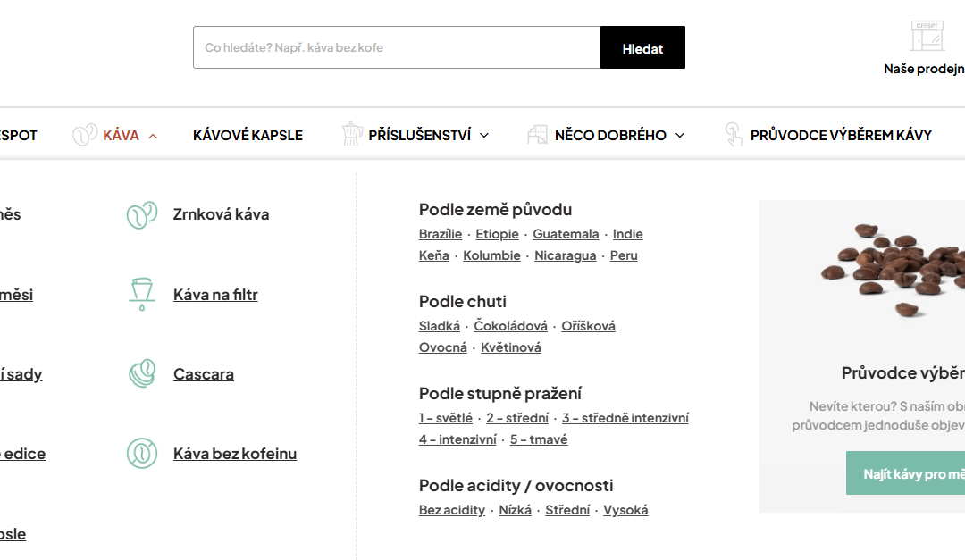
Task: Collapse the Káva menu chevron
Action: 153,136
